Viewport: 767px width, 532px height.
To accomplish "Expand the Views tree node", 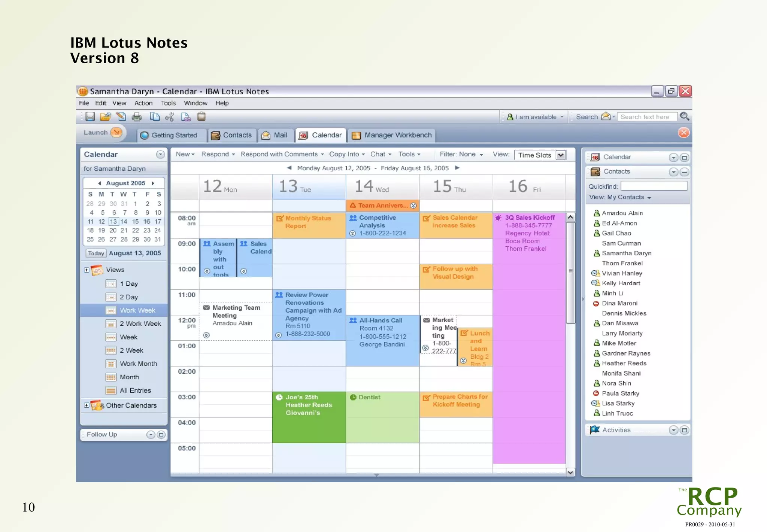I will coord(87,270).
